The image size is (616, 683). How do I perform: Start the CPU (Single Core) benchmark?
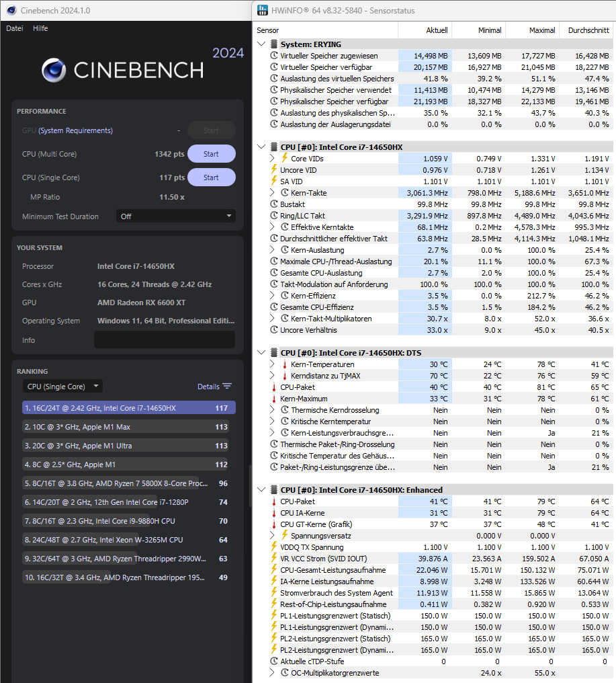coord(211,177)
